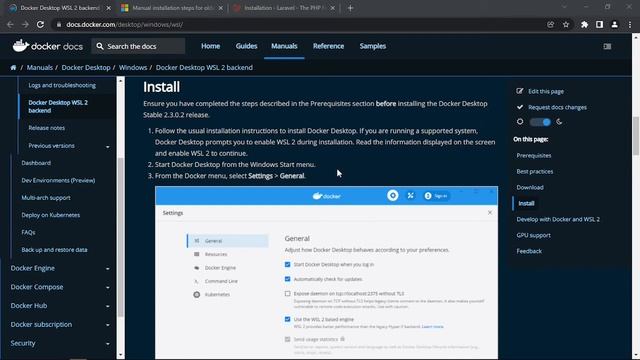Click the gear icon in Docker screenshot

[393, 196]
